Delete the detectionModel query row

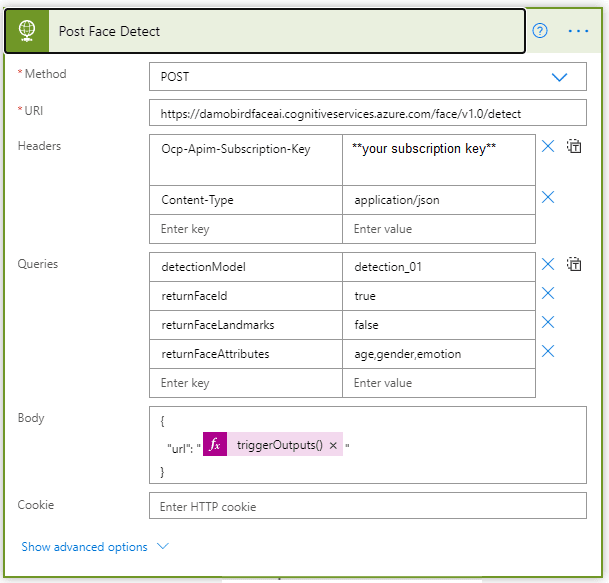tap(548, 265)
